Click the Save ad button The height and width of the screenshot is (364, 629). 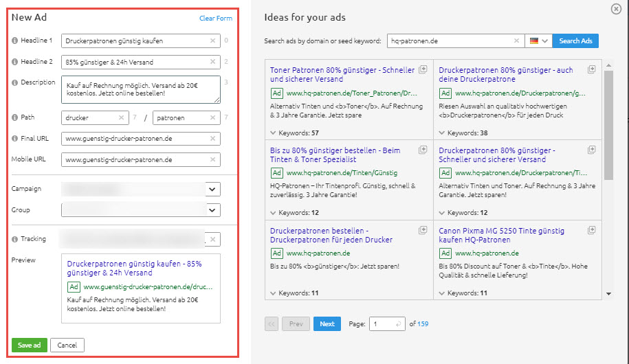point(30,345)
